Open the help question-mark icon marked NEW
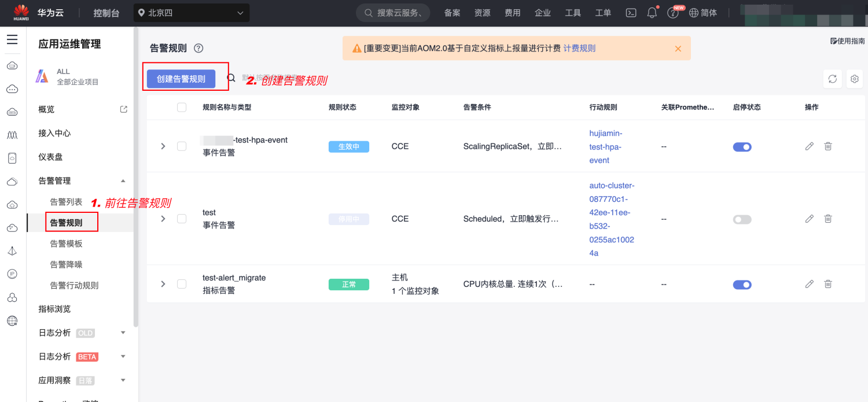 [x=672, y=13]
